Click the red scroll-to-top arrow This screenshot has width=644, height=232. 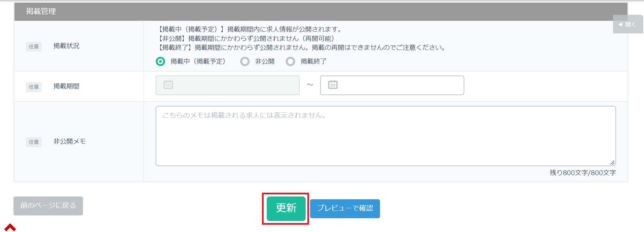[x=10, y=228]
